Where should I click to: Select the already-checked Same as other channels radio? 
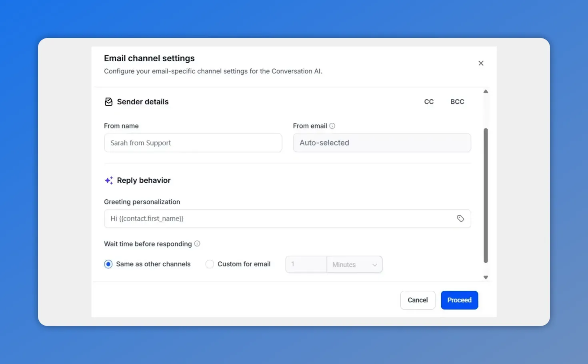point(108,264)
